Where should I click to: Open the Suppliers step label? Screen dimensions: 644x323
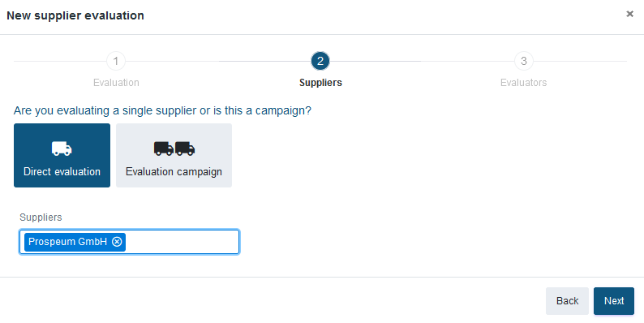click(320, 83)
